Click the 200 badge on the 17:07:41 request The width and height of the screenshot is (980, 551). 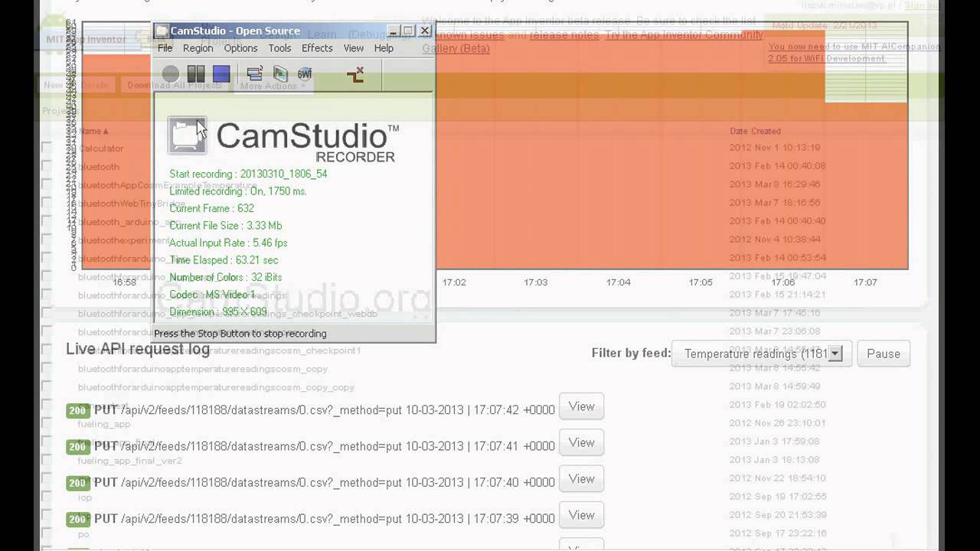pyautogui.click(x=77, y=446)
